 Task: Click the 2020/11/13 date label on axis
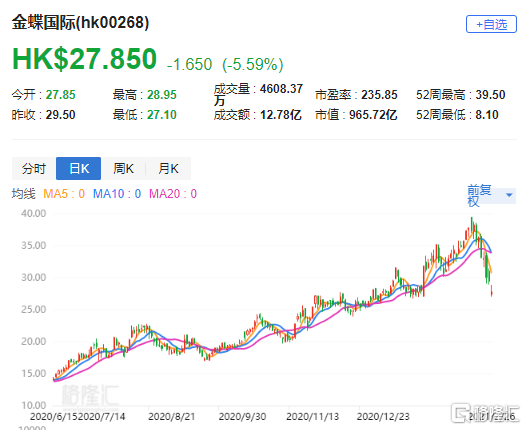click(x=312, y=417)
